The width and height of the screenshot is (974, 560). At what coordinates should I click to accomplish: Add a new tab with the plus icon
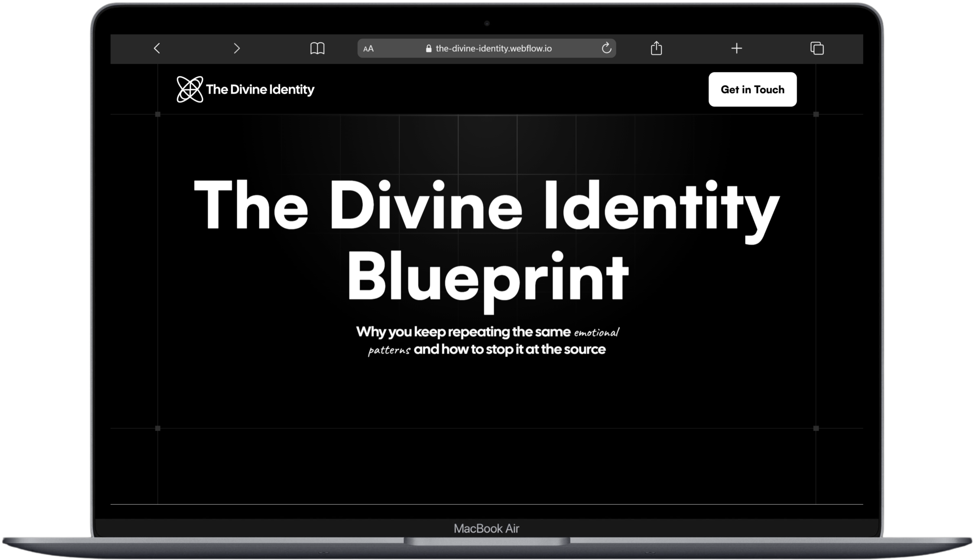[736, 48]
